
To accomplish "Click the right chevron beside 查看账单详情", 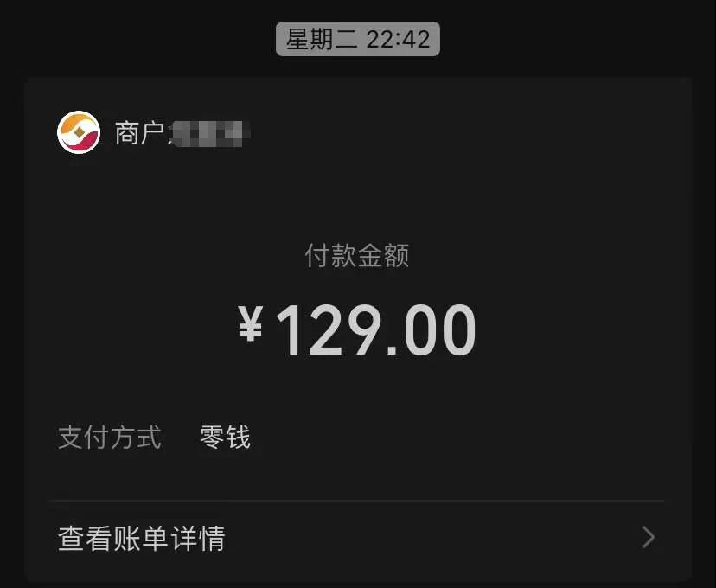I will point(649,537).
